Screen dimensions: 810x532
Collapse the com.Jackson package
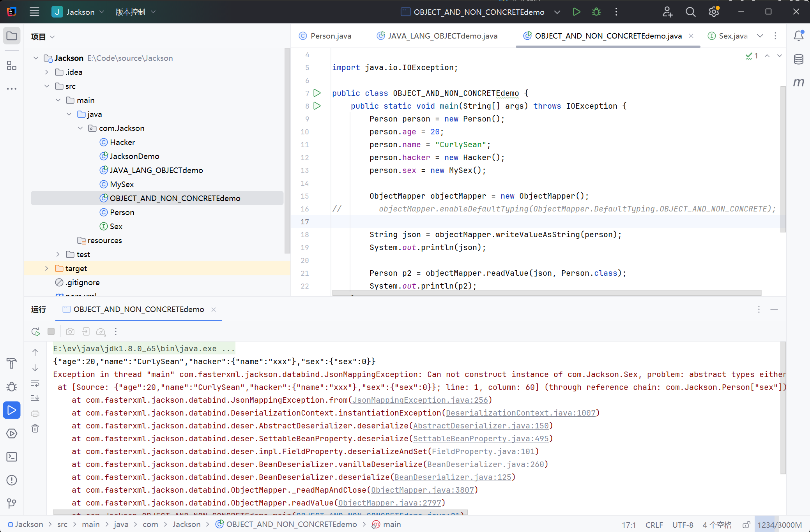[80, 128]
